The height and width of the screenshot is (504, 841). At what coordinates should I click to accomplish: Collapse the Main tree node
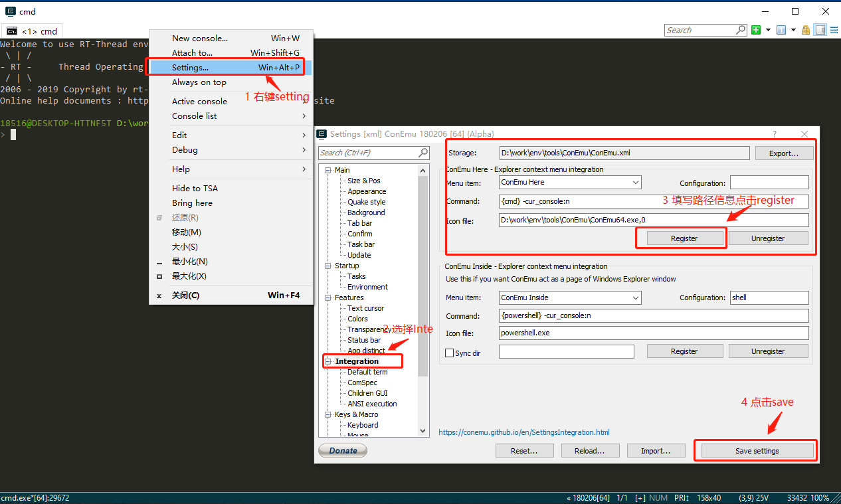(328, 170)
